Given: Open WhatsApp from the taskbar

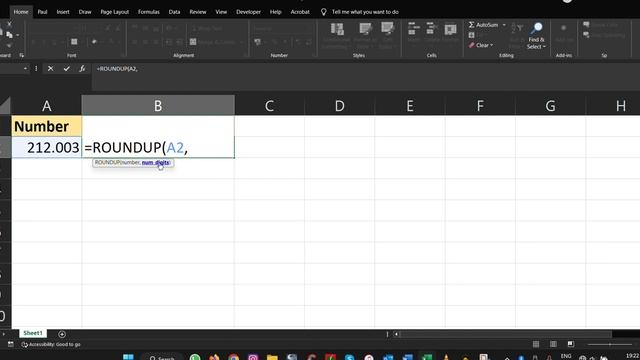Looking at the screenshot, I should coord(195,358).
